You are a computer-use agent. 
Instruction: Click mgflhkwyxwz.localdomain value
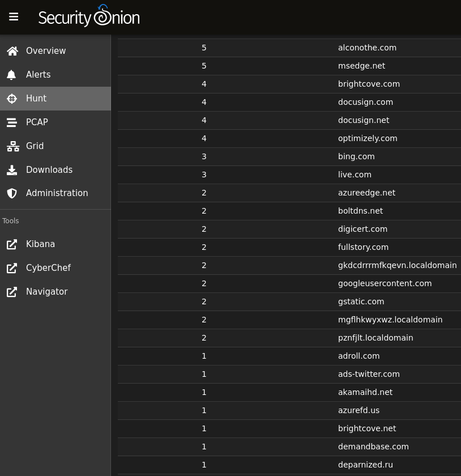(x=390, y=320)
